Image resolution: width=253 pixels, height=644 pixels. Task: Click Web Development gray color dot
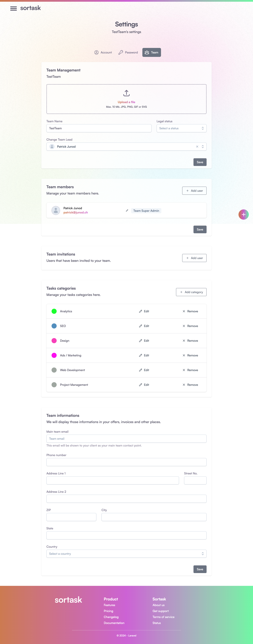click(x=54, y=370)
